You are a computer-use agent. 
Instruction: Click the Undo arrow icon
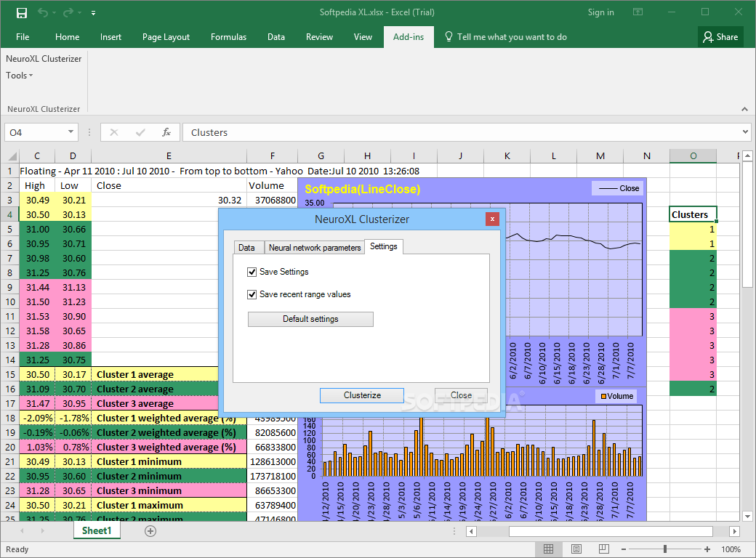coord(43,12)
